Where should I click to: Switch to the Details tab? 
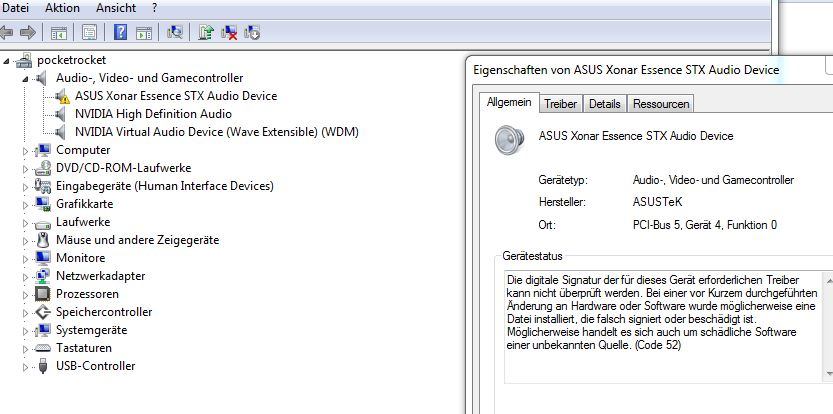coord(605,104)
